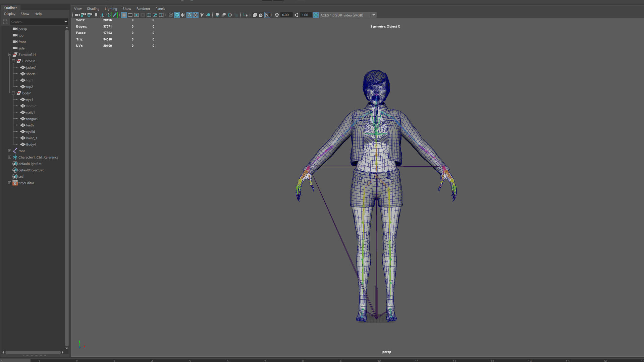Click the Outliner horizontal scrollbar

click(x=33, y=353)
